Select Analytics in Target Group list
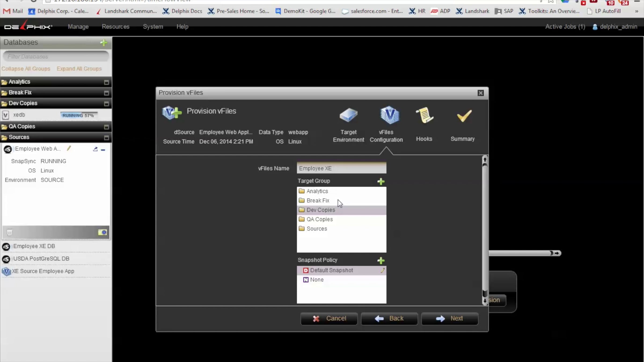Image resolution: width=644 pixels, height=362 pixels. [342, 191]
